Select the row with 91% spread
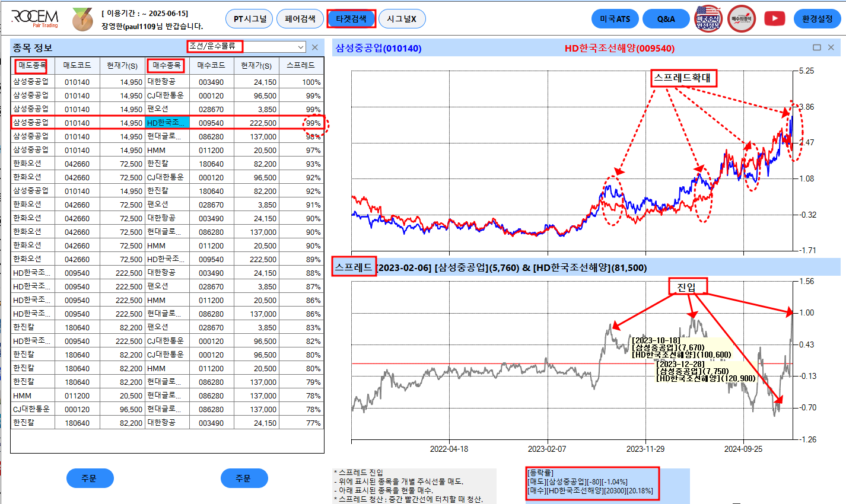This screenshot has height=504, width=846. coord(167,205)
